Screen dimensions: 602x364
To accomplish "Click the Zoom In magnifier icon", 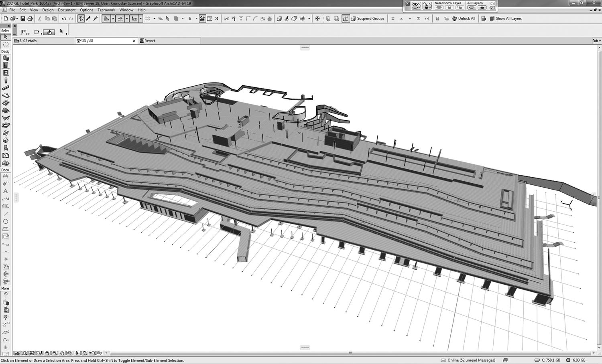I will 47,353.
